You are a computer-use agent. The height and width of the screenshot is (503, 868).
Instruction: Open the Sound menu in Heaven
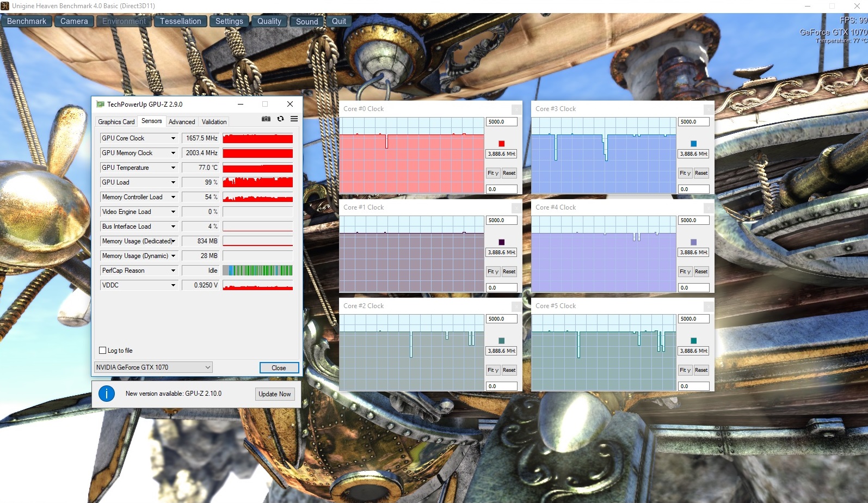[x=307, y=21]
